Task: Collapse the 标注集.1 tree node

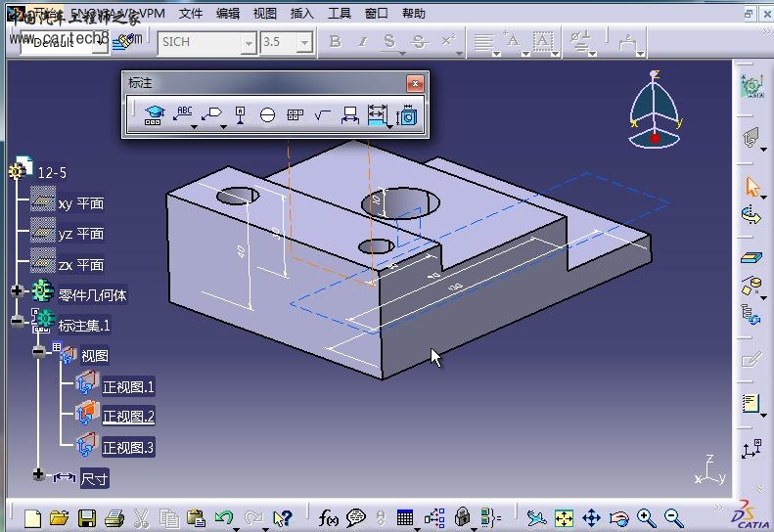Action: pyautogui.click(x=17, y=322)
